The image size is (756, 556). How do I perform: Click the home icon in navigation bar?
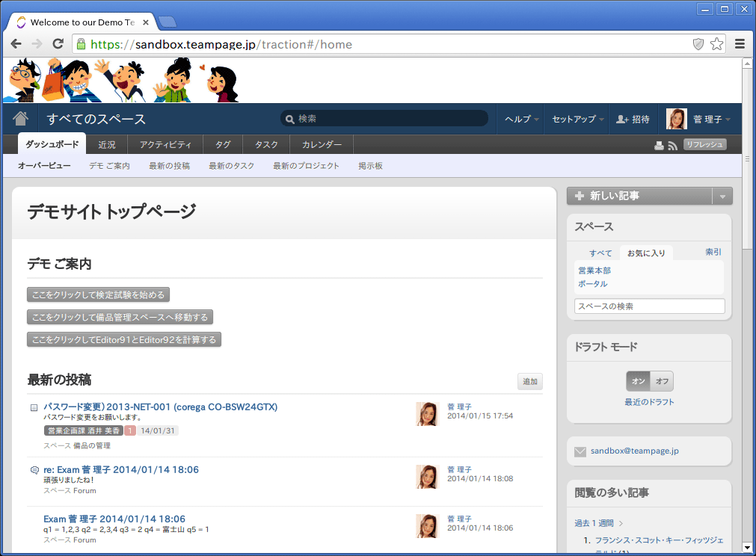coord(20,119)
